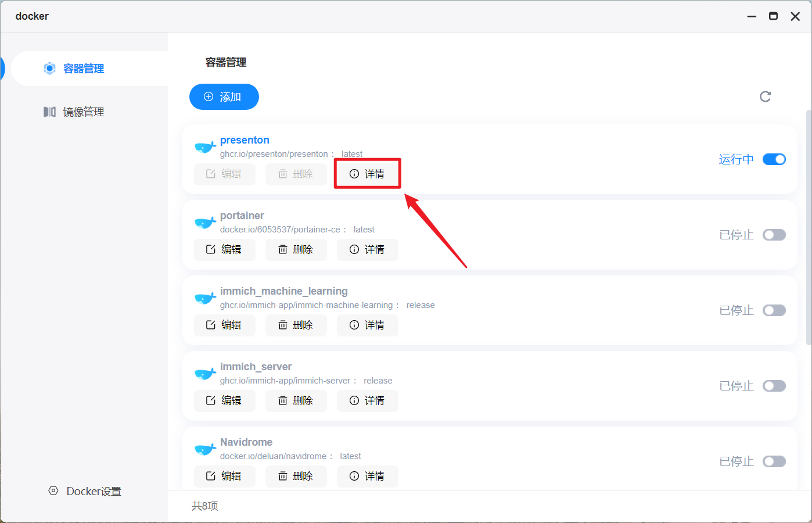Click the docker.io/deluan/navidrome image path
The width and height of the screenshot is (812, 523).
(x=273, y=456)
